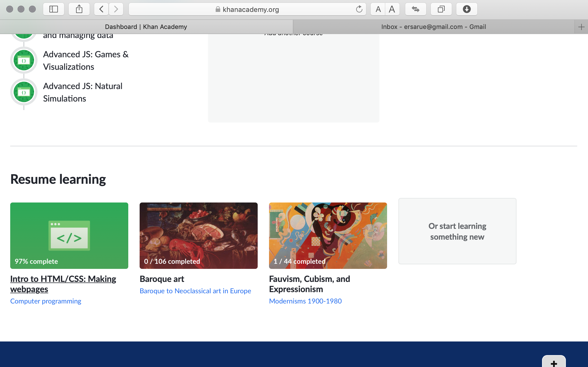
Task: Click the Fauvism Cubism painting thumbnail
Action: click(328, 235)
